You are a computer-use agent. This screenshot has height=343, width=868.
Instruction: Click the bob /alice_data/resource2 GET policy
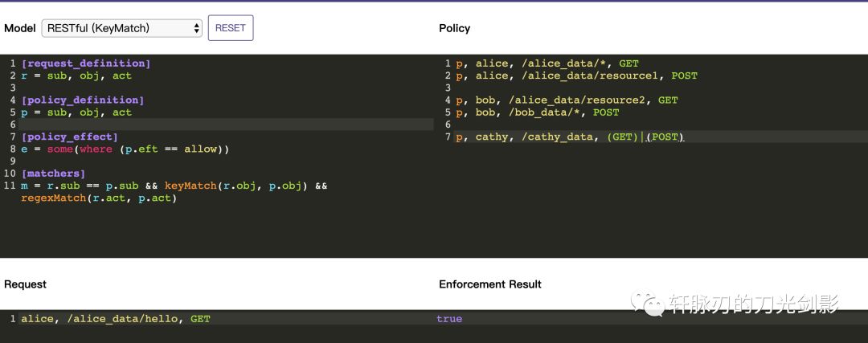coord(567,100)
